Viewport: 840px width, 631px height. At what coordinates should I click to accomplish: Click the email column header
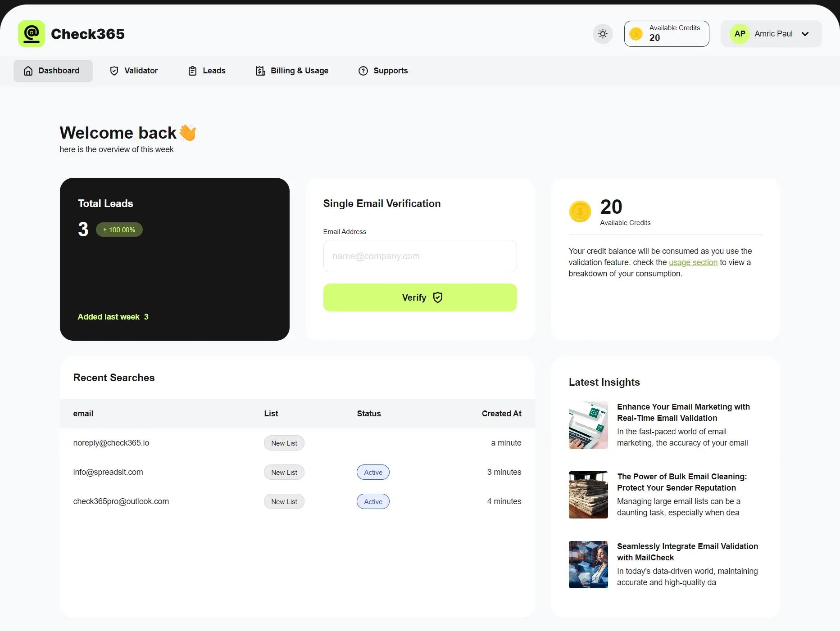(83, 414)
